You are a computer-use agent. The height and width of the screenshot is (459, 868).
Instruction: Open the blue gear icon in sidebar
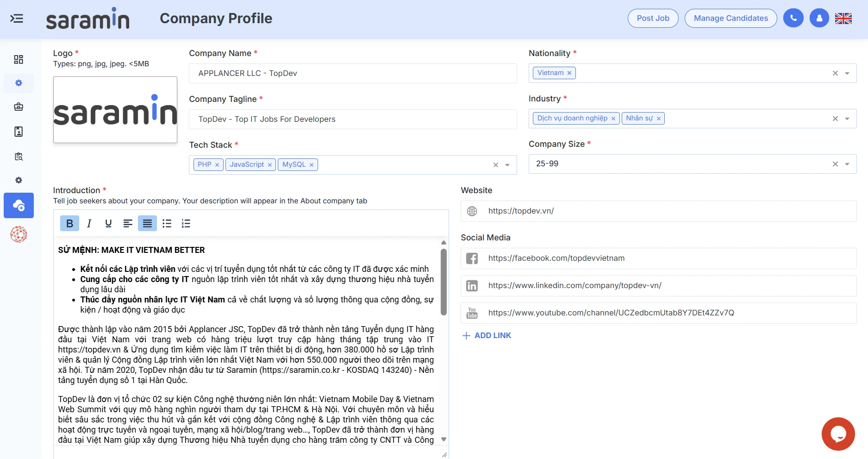(x=19, y=83)
